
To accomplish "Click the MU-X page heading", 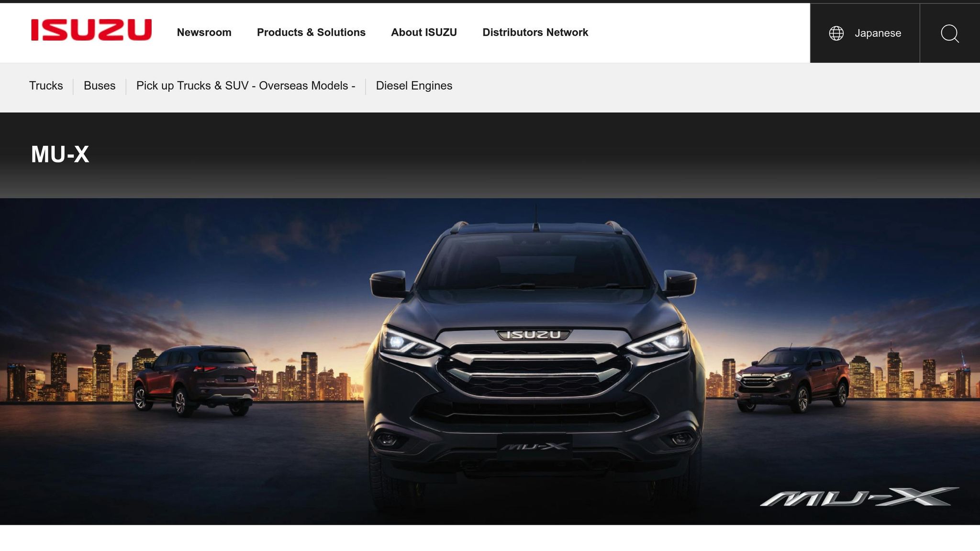I will [60, 154].
